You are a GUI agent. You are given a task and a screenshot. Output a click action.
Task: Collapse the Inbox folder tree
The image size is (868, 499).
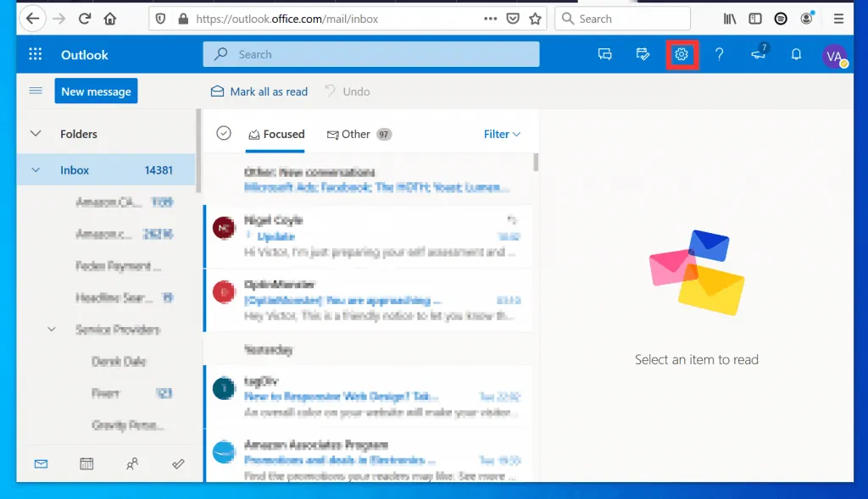pyautogui.click(x=36, y=169)
